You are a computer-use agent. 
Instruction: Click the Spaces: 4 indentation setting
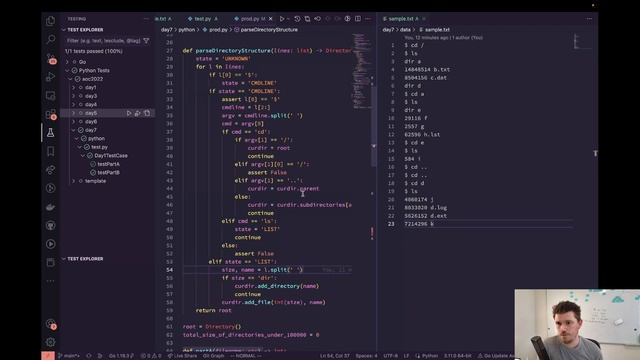pos(367,356)
